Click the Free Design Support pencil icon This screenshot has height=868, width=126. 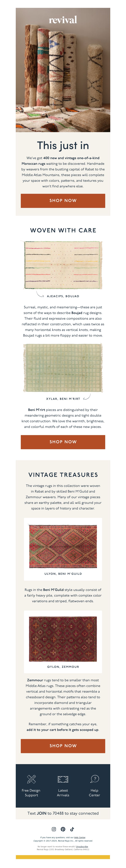31,779
